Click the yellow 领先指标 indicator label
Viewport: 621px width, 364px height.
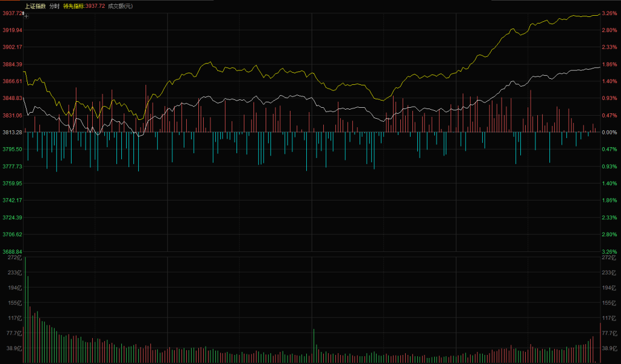(75, 5)
